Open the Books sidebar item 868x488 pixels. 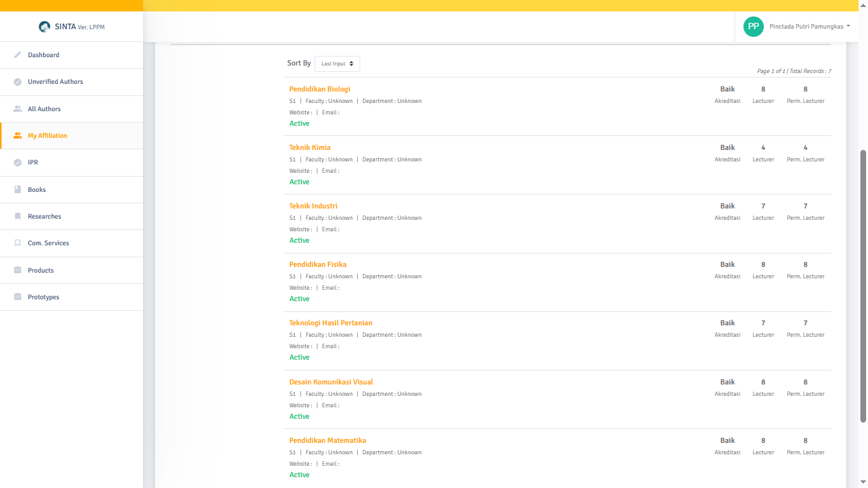[x=71, y=190]
